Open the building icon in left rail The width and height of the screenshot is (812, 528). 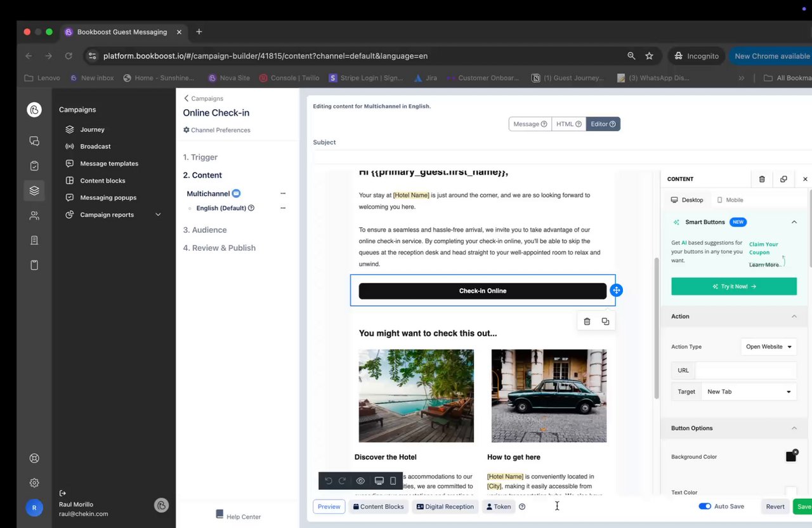pyautogui.click(x=34, y=241)
